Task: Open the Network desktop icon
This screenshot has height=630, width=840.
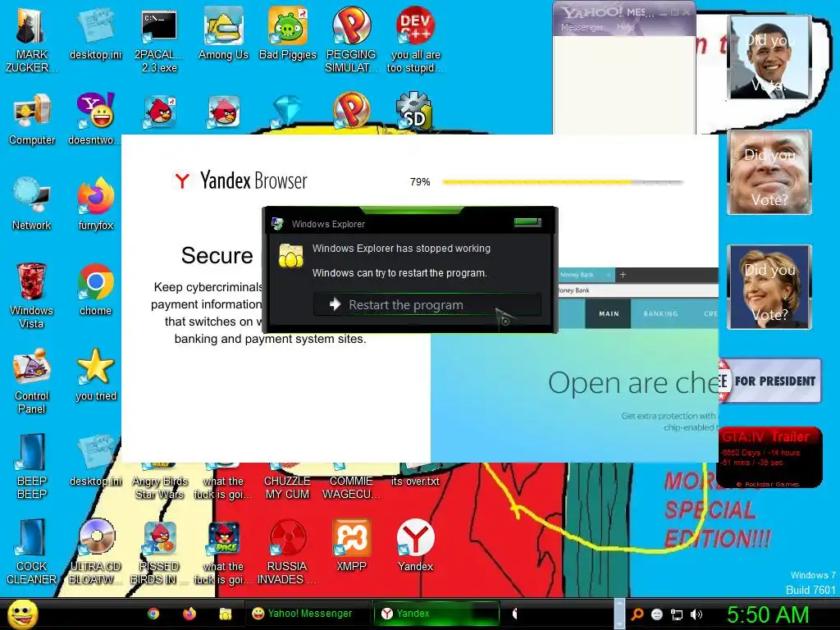Action: (32, 204)
